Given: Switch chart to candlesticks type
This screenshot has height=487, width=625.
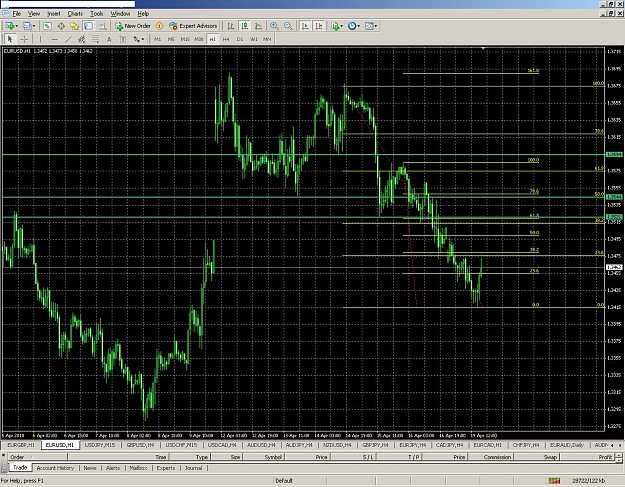Looking at the screenshot, I should (244, 26).
